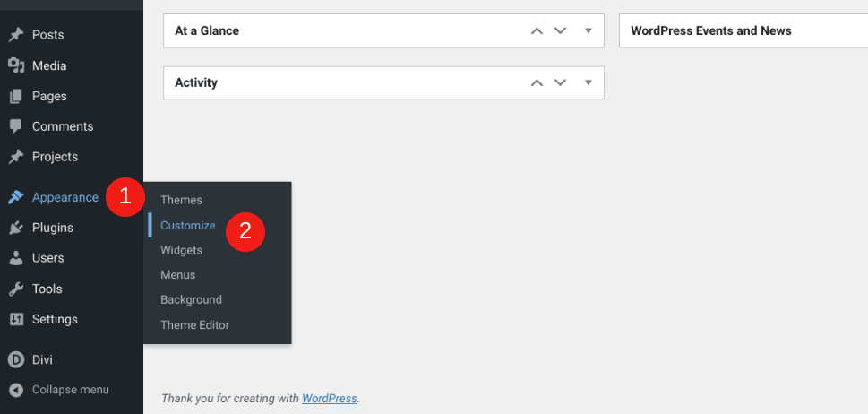Click WordPress Events and News heading
The height and width of the screenshot is (414, 868).
pyautogui.click(x=710, y=31)
